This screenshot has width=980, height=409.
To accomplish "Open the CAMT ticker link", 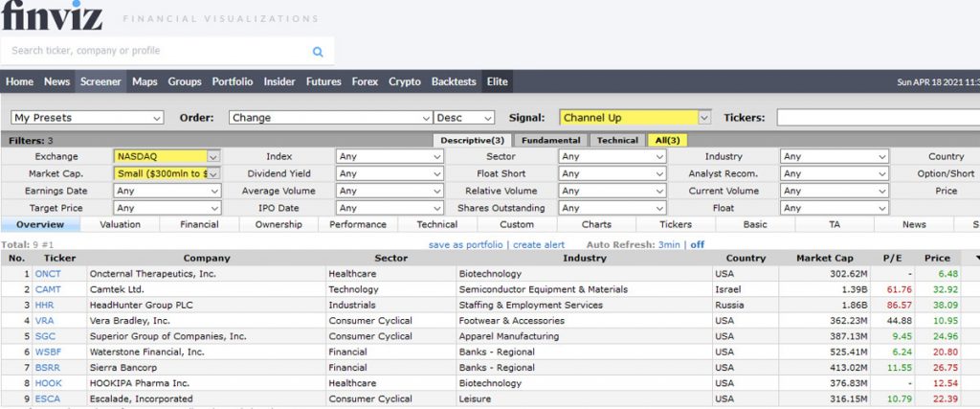I will click(x=48, y=289).
